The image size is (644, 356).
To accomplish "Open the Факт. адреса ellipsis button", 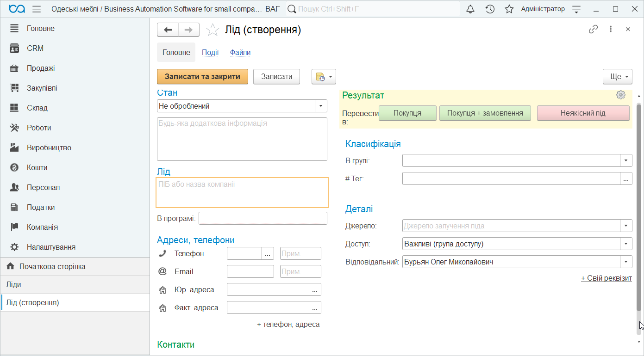I will click(315, 308).
